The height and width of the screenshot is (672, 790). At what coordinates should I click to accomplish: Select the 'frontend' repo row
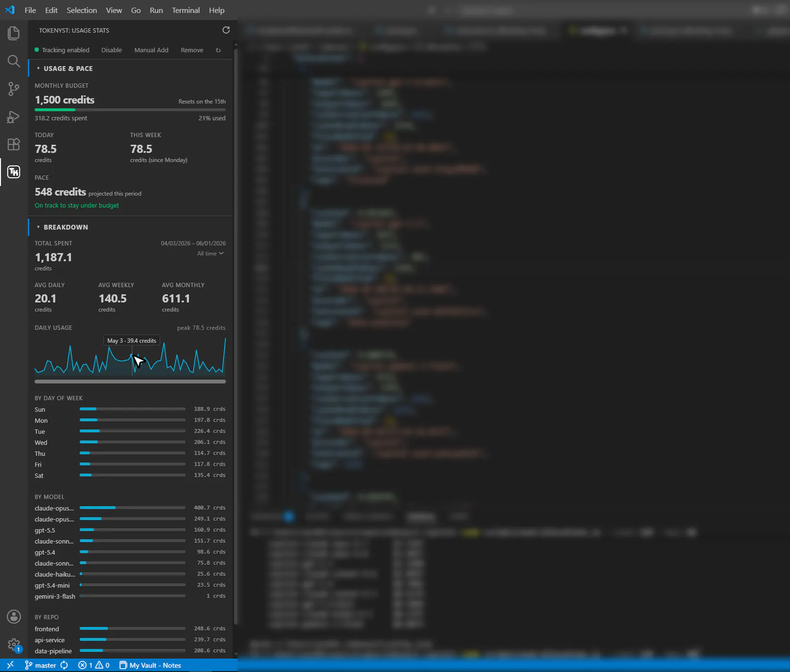click(130, 629)
